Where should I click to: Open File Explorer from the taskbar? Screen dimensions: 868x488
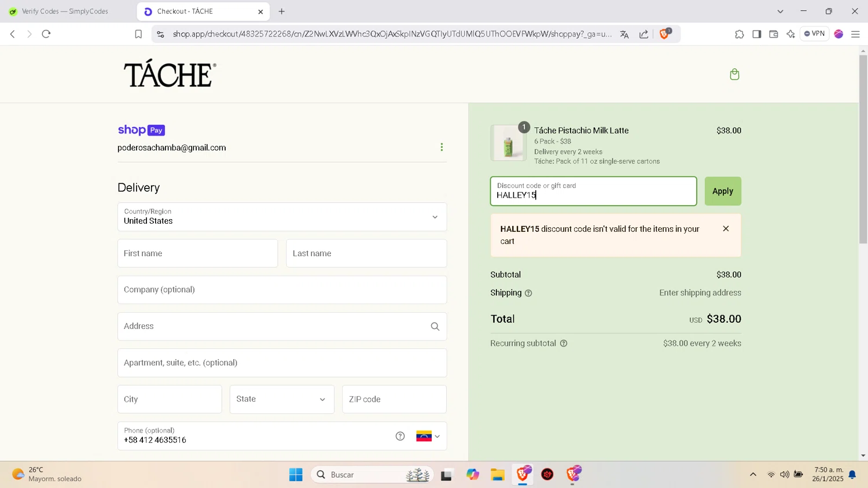[x=498, y=475]
